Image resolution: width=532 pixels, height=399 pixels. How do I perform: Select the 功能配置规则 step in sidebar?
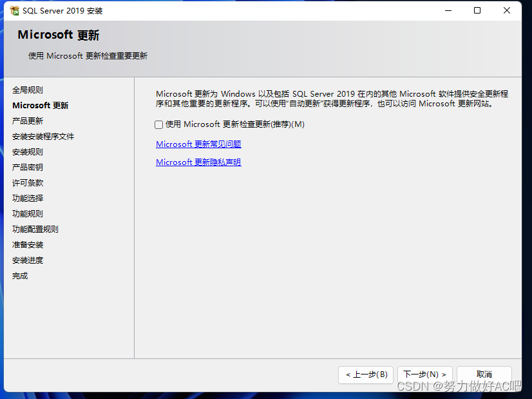[35, 229]
